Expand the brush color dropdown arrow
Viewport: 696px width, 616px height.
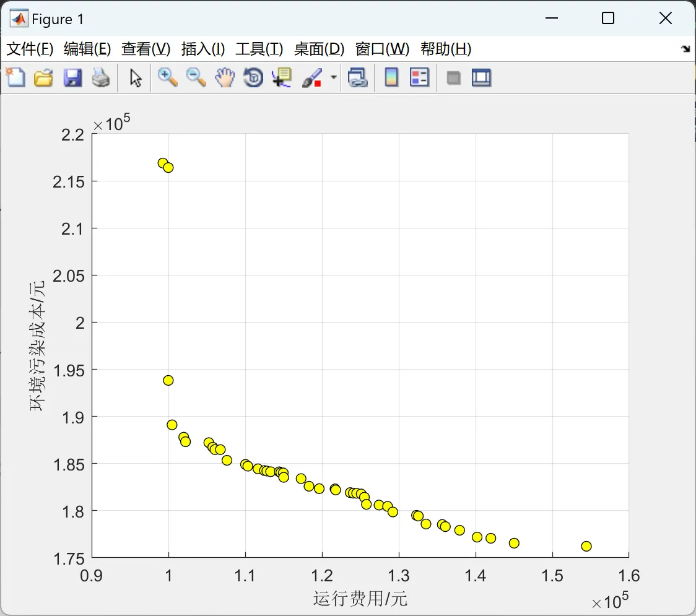pyautogui.click(x=333, y=77)
